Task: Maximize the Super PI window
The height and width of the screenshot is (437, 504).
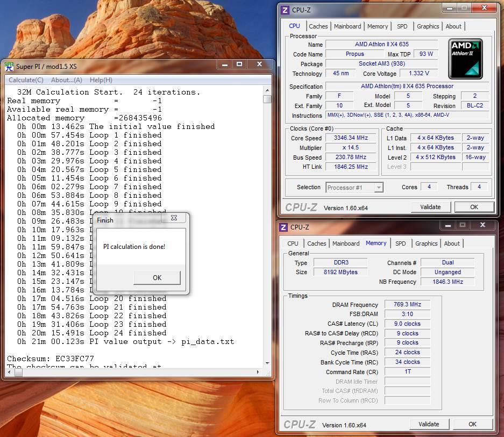Action: [x=239, y=65]
